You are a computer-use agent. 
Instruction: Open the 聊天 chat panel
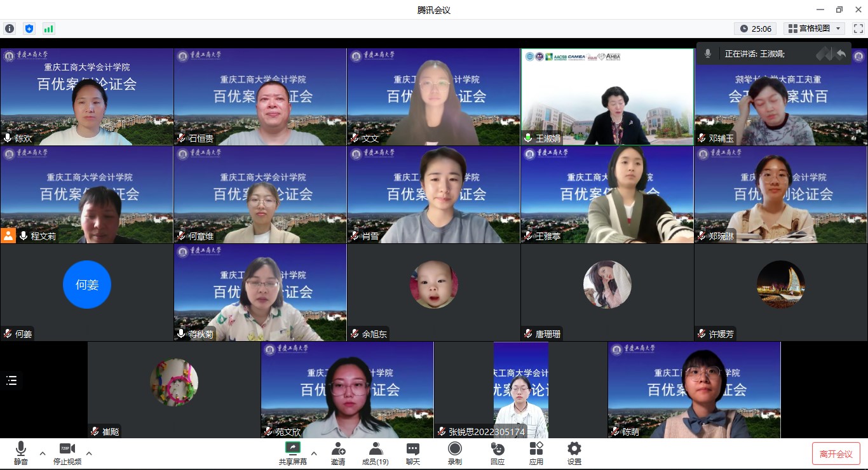point(413,453)
